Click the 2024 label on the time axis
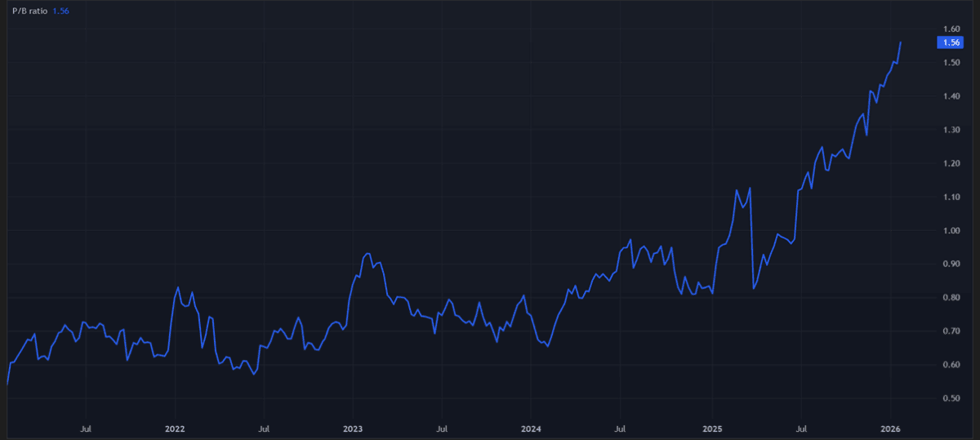The height and width of the screenshot is (440, 980). (x=531, y=428)
